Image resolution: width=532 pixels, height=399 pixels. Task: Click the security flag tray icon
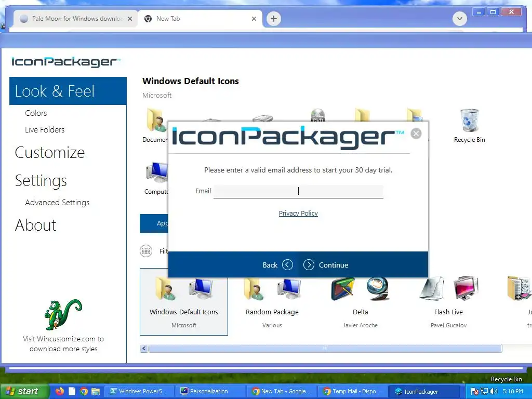(475, 391)
